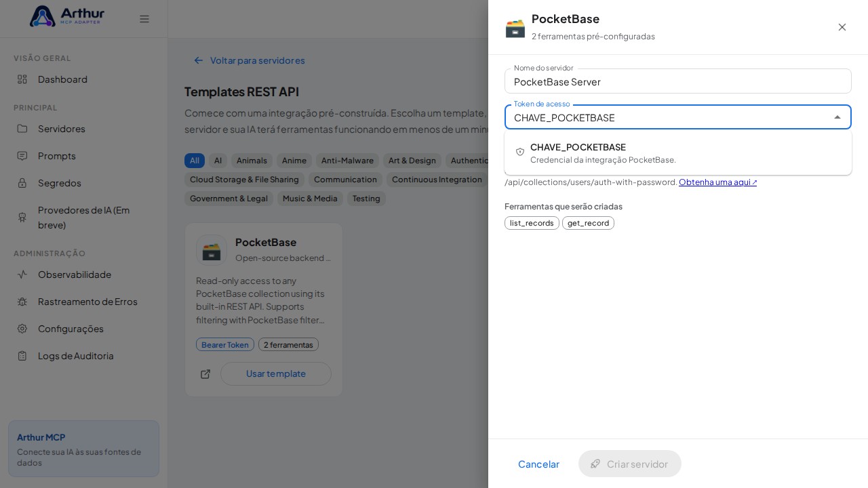
Task: Click Voltar para servidores link
Action: [x=258, y=60]
